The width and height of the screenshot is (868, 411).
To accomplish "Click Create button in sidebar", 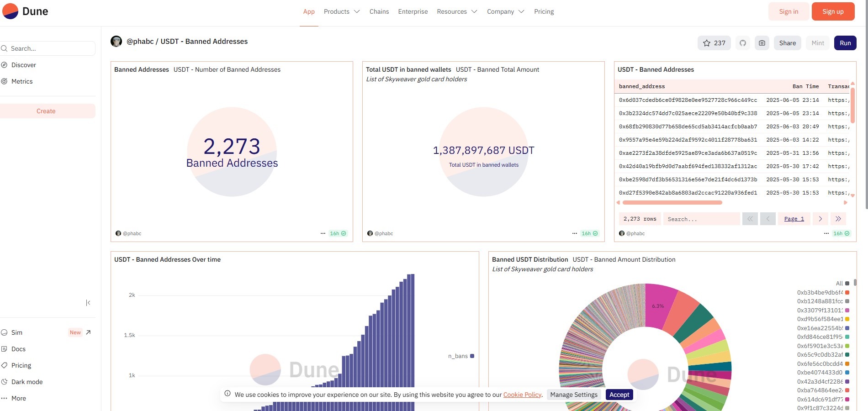I will coord(46,111).
